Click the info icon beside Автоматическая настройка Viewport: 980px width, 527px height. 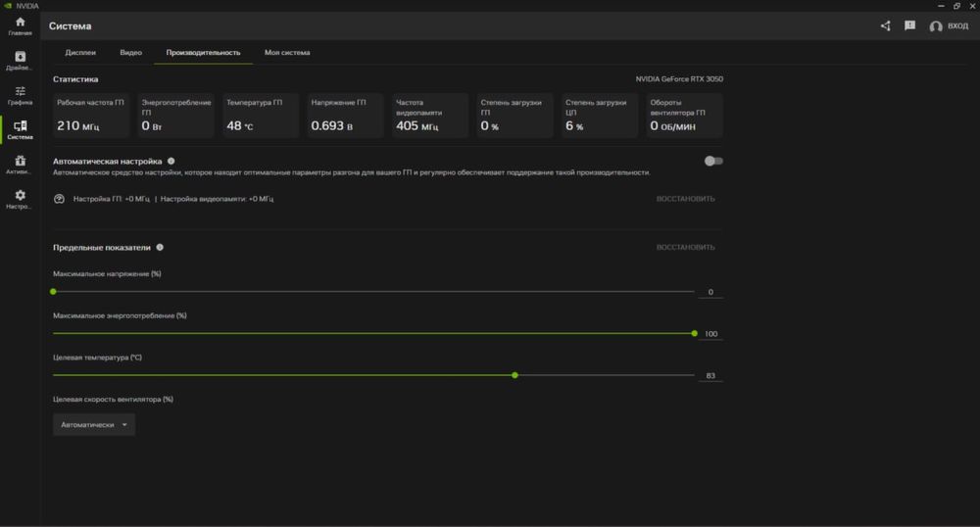tap(171, 161)
